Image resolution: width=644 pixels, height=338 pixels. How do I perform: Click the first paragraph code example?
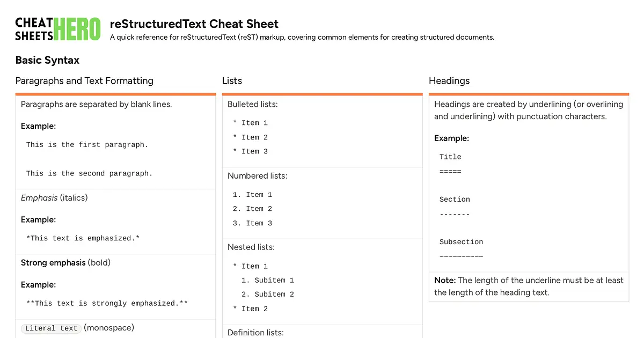click(87, 144)
